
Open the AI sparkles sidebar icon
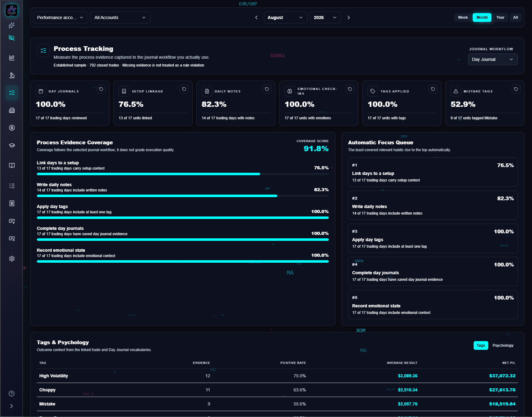click(x=12, y=25)
